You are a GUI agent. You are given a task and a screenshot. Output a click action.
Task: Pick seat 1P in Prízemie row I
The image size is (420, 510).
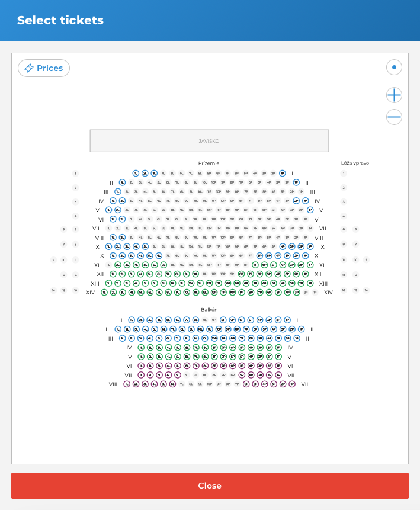282,174
